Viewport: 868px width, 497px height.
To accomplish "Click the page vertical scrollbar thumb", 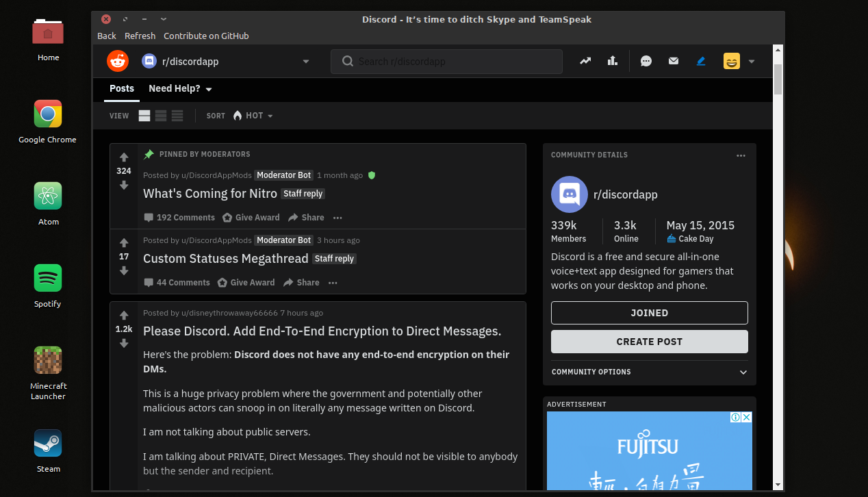I will [x=778, y=79].
